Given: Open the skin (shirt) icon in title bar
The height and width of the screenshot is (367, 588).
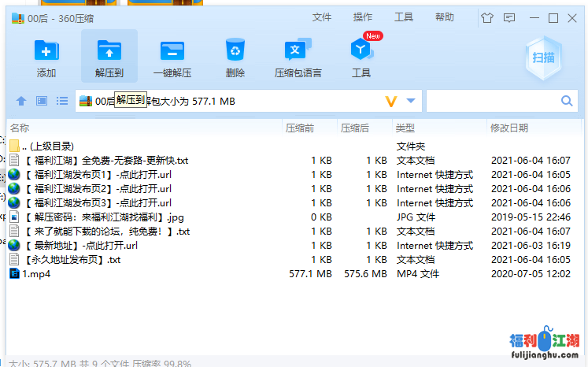Looking at the screenshot, I should [x=486, y=17].
